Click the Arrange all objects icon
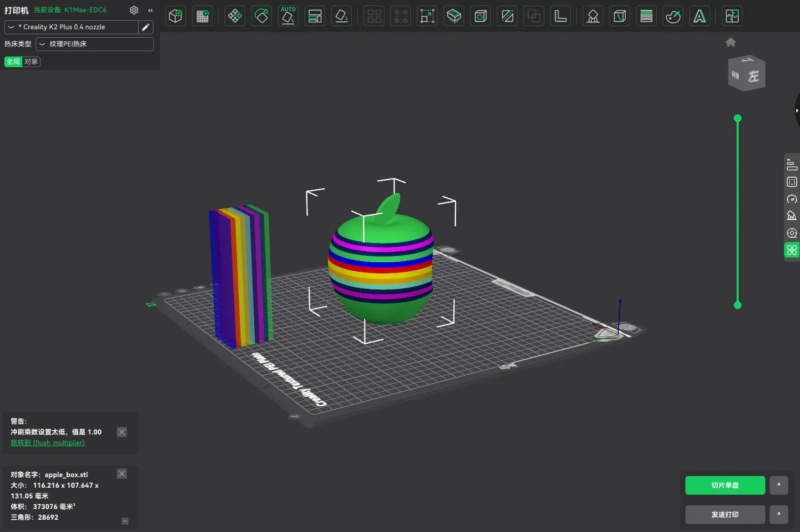Screen dimensions: 800x532 tap(315, 16)
